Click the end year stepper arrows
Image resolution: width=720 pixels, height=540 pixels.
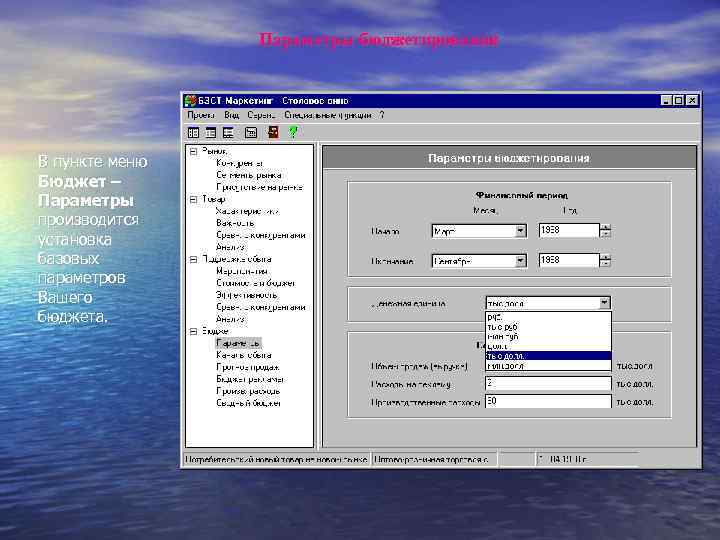[605, 260]
